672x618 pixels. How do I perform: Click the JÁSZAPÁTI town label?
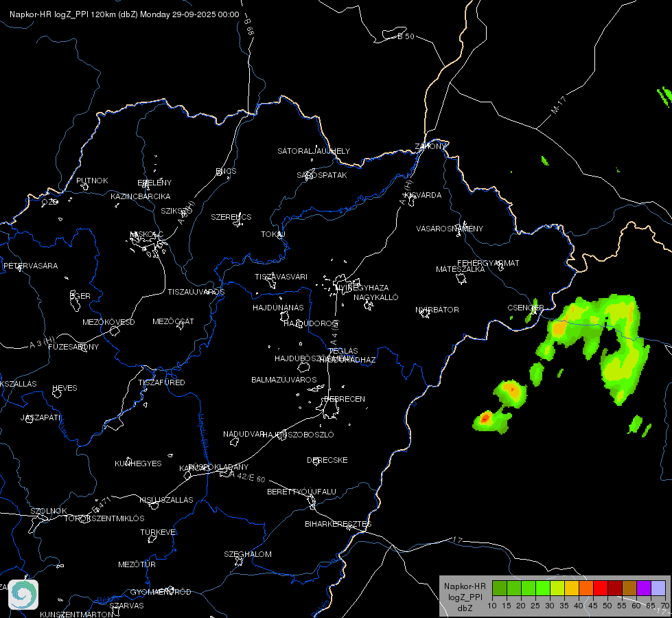(40, 417)
